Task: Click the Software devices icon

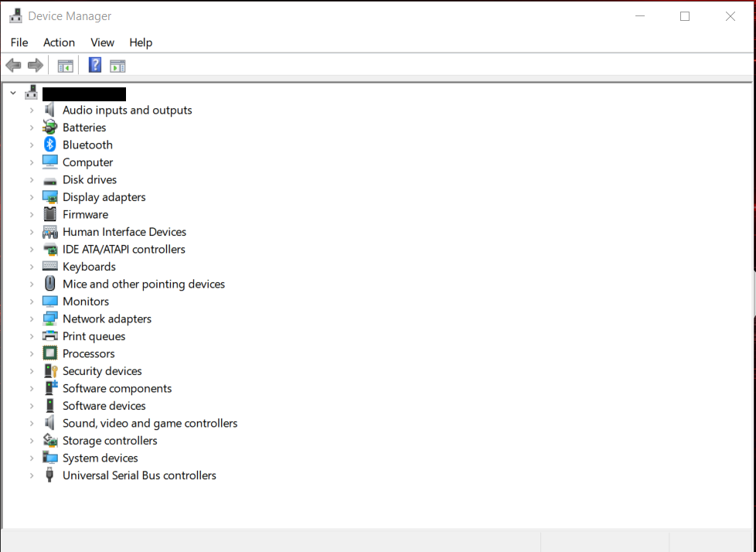Action: (x=49, y=405)
